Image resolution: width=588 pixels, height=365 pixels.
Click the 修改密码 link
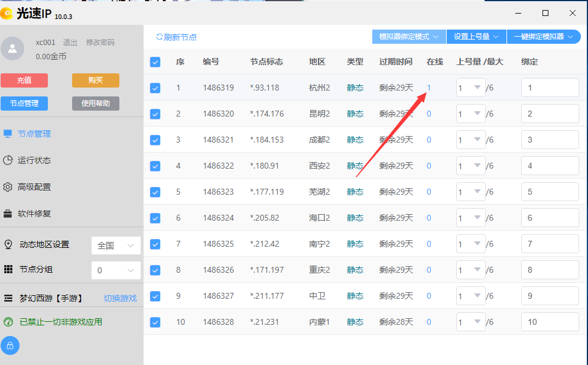coord(100,43)
